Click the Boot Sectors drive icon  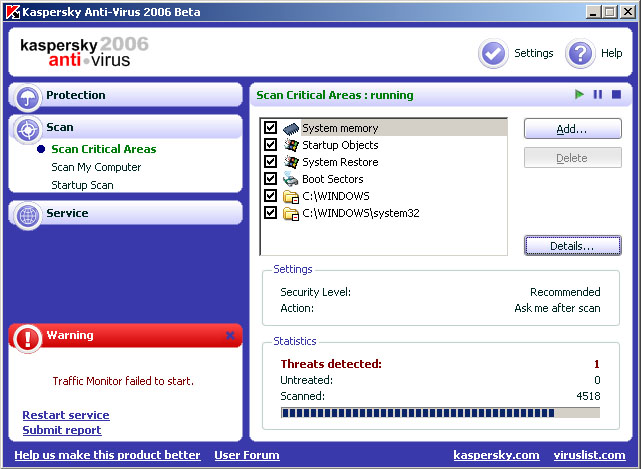click(291, 179)
